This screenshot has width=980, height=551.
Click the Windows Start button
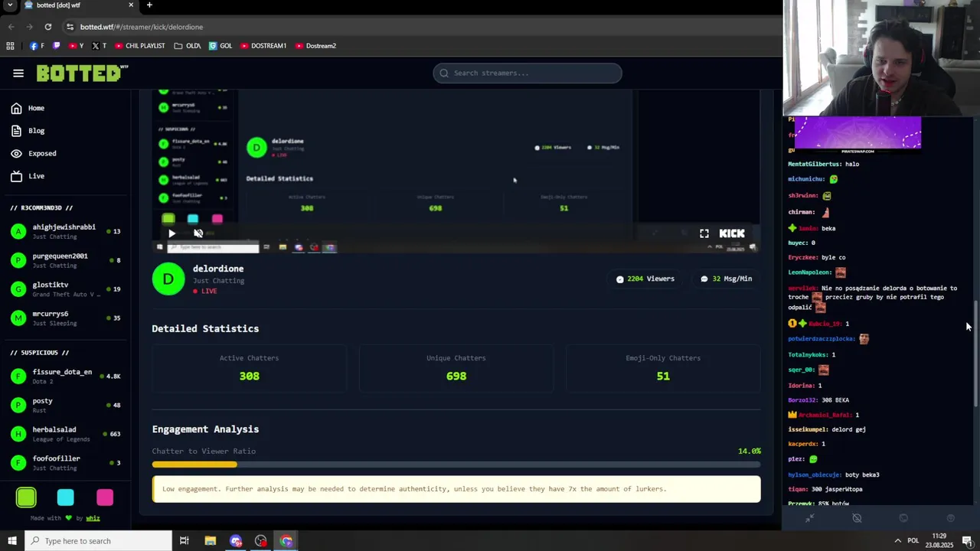click(11, 541)
